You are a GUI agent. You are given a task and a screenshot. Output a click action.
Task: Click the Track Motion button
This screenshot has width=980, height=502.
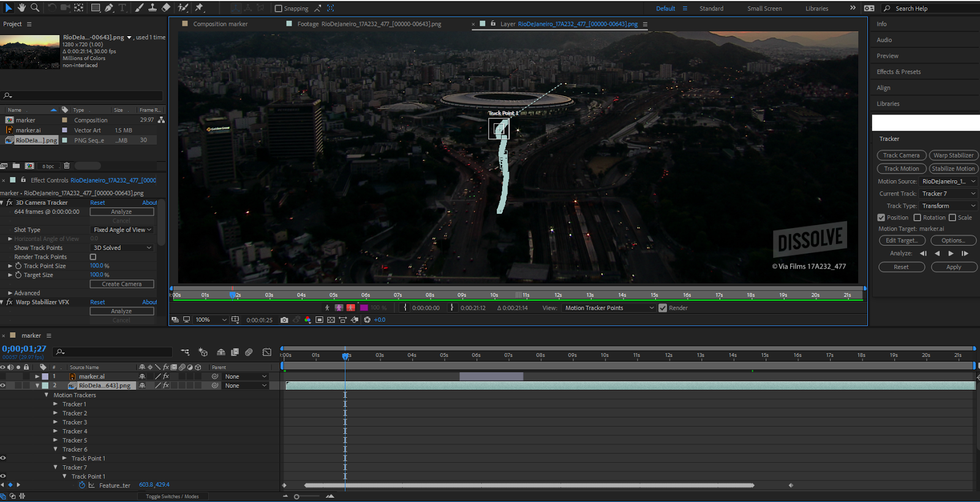click(x=901, y=169)
